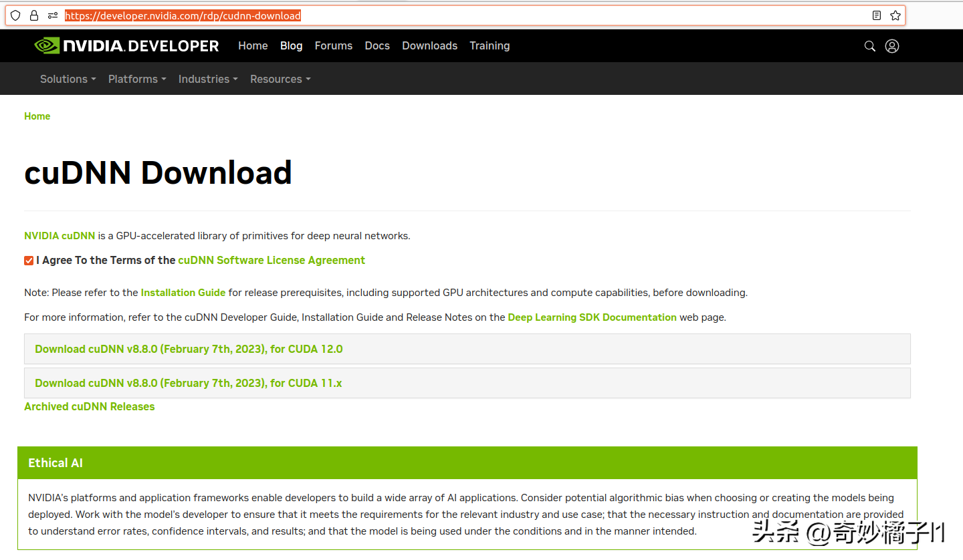The height and width of the screenshot is (560, 963).
Task: Open the Installation Guide link
Action: [183, 293]
